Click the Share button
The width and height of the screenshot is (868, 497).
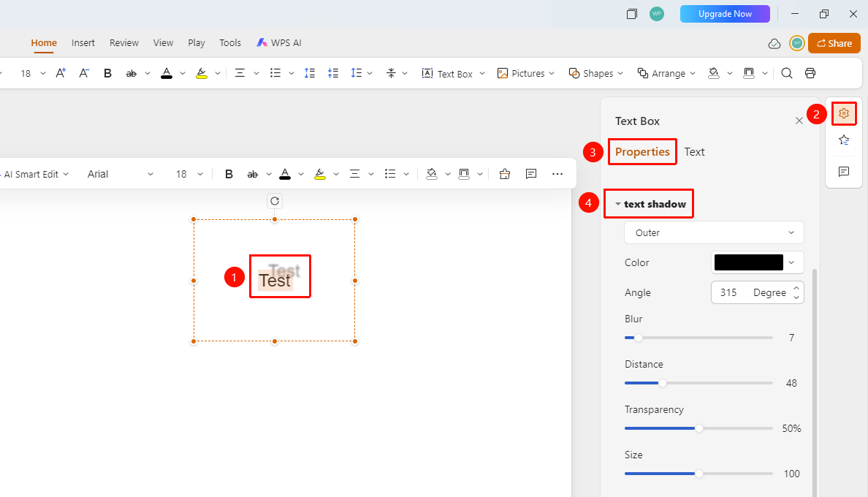tap(834, 43)
